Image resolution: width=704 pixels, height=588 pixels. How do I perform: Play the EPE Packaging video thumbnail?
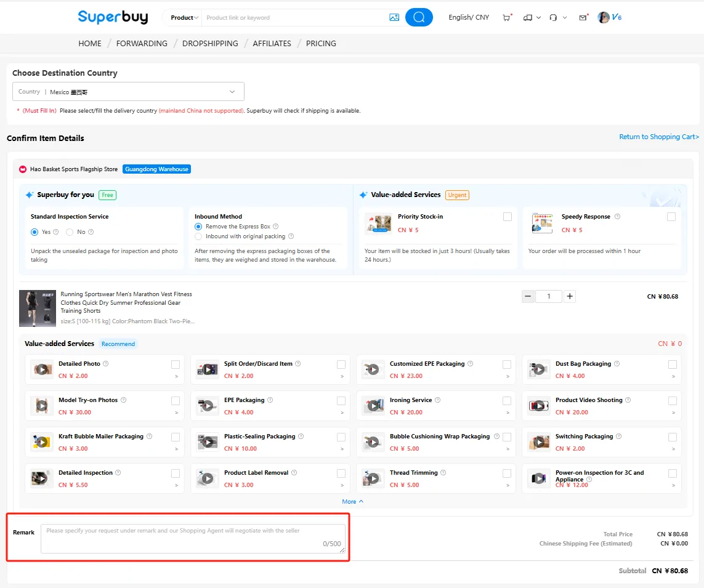pyautogui.click(x=208, y=406)
